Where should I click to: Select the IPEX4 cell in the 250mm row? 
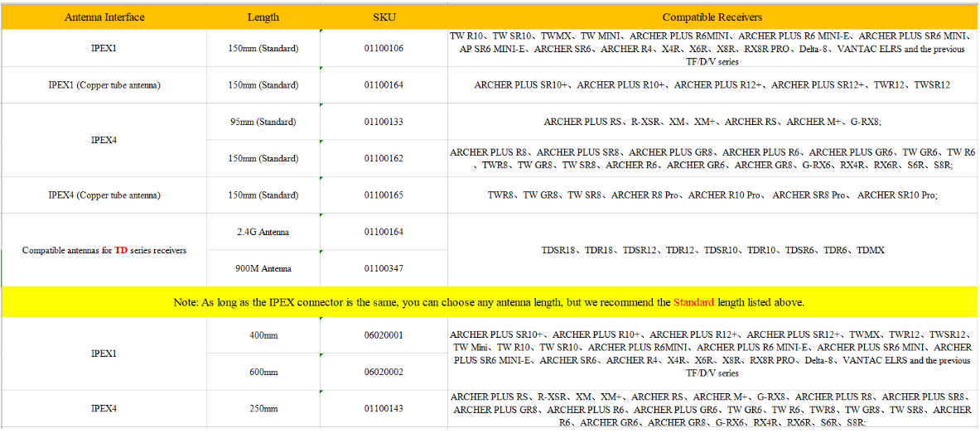[x=104, y=409]
